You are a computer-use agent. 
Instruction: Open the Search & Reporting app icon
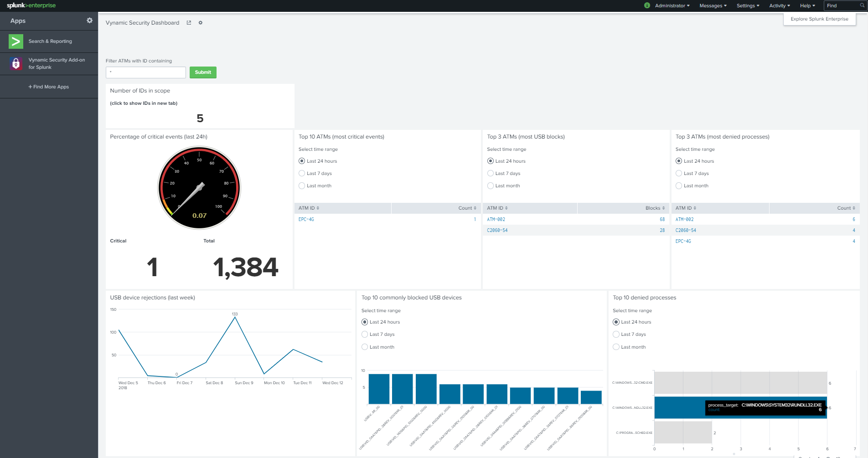coord(16,41)
